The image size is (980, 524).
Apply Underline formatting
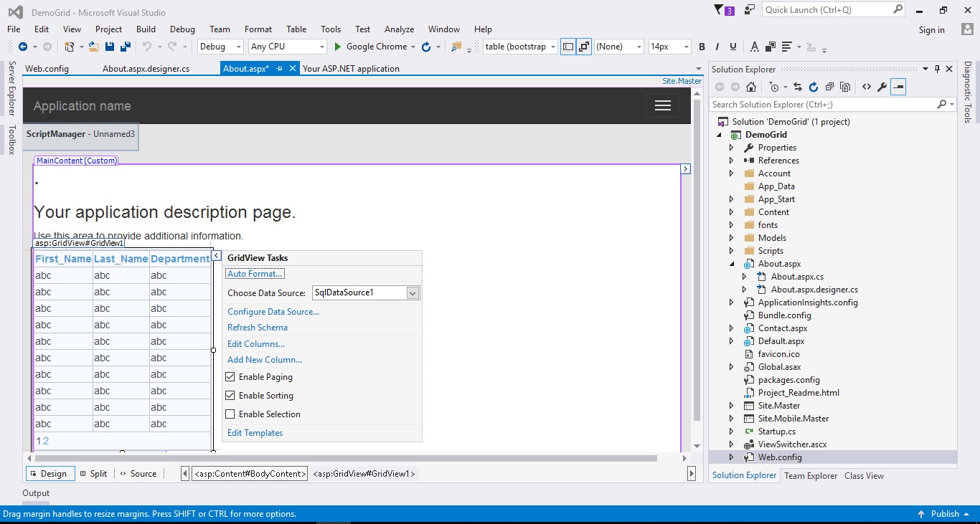pyautogui.click(x=732, y=47)
